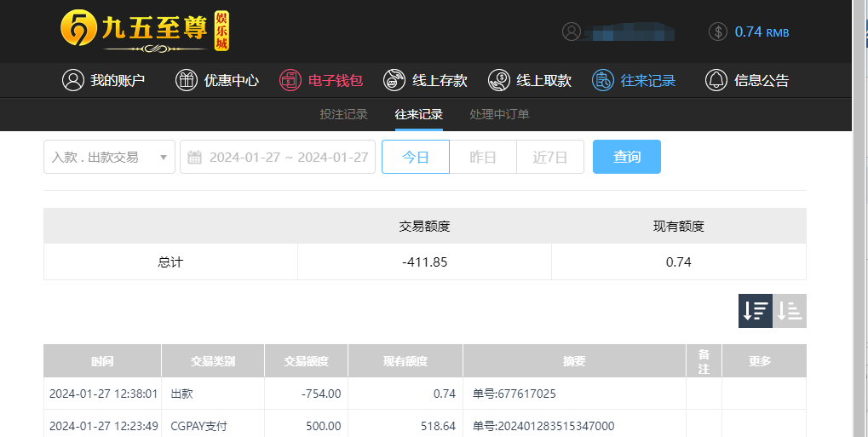Open the 电子钱包 menu

(321, 80)
